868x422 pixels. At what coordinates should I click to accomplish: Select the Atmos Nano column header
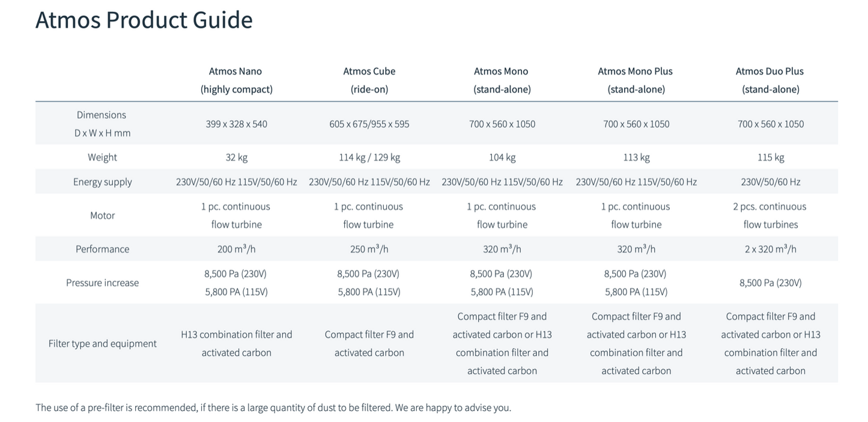(x=236, y=80)
